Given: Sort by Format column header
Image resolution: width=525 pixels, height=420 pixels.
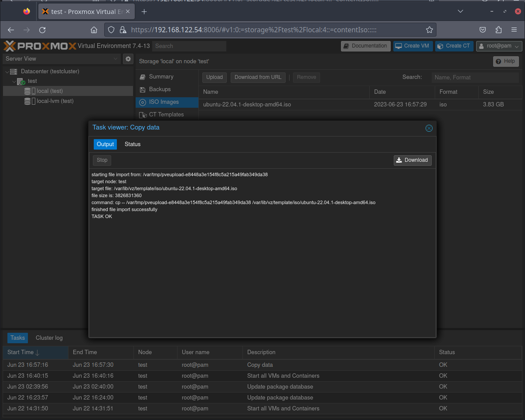Looking at the screenshot, I should pos(457,92).
